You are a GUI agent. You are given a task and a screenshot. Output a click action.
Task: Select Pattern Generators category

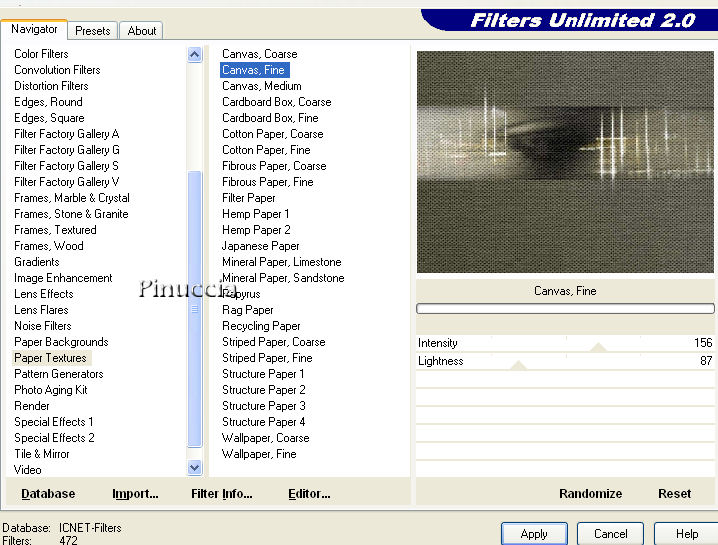pos(59,374)
